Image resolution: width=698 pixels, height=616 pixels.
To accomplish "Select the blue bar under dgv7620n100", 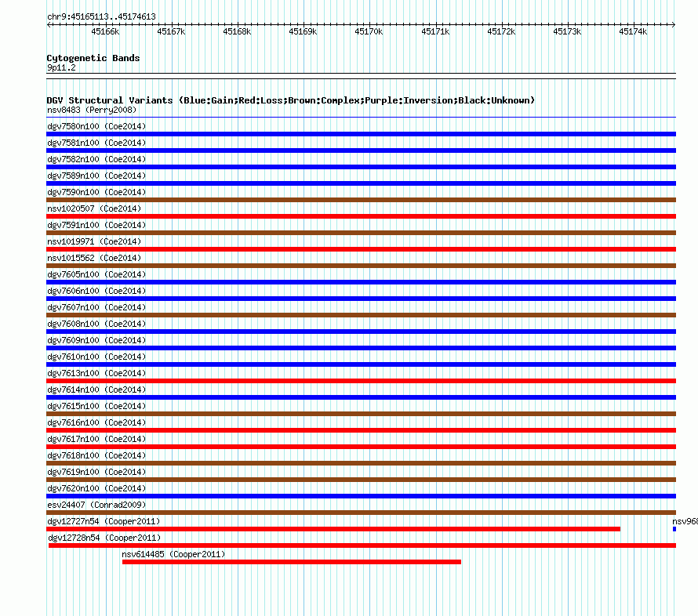I will [361, 496].
